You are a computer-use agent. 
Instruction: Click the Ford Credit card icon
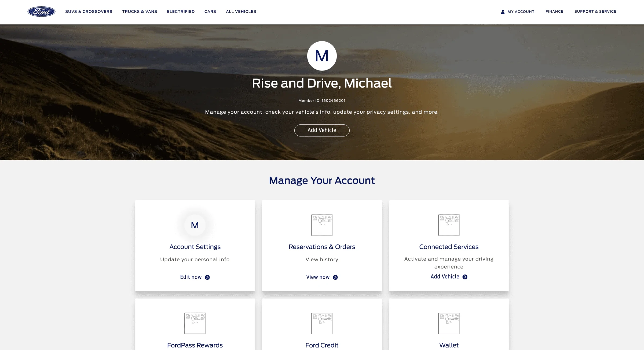[x=322, y=323]
